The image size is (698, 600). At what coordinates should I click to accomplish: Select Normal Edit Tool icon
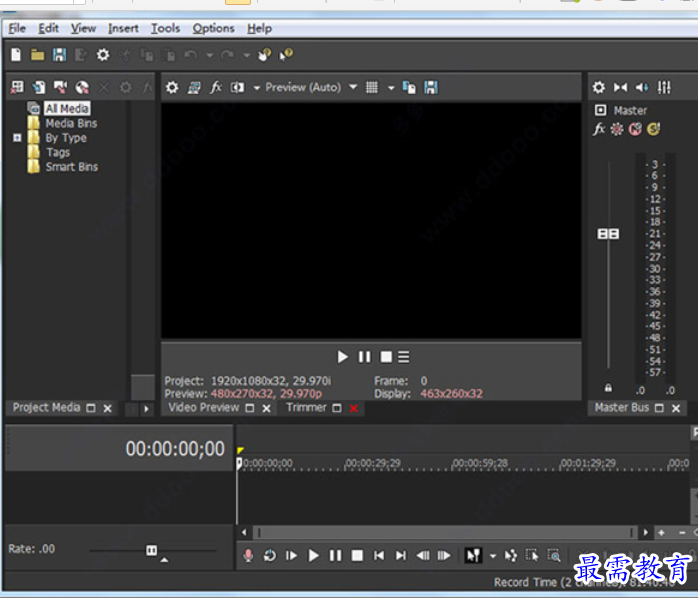tap(473, 555)
